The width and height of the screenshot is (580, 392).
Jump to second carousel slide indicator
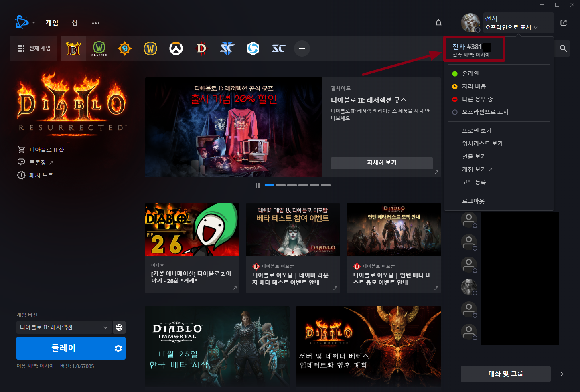click(281, 185)
